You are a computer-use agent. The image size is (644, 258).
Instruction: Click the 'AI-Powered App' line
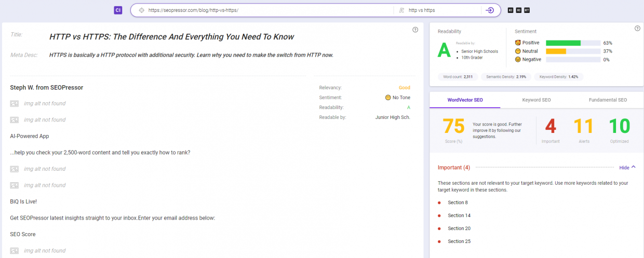tap(30, 136)
